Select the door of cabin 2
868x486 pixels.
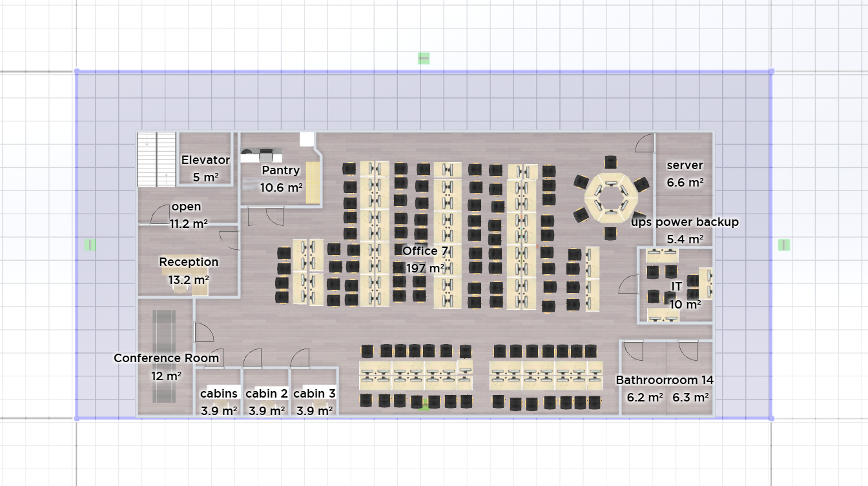253,358
